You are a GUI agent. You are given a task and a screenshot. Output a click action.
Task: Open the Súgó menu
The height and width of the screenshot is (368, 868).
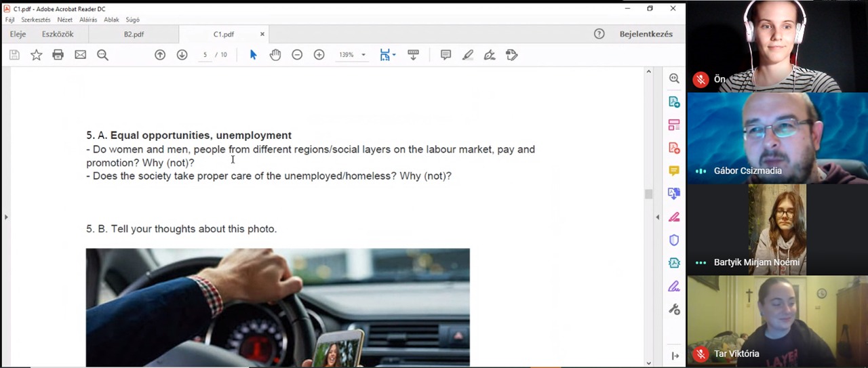(132, 20)
